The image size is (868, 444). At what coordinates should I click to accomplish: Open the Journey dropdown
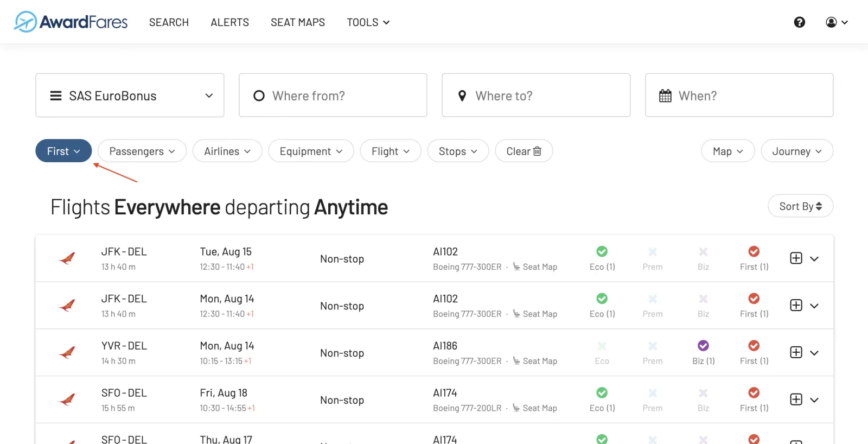tap(797, 151)
